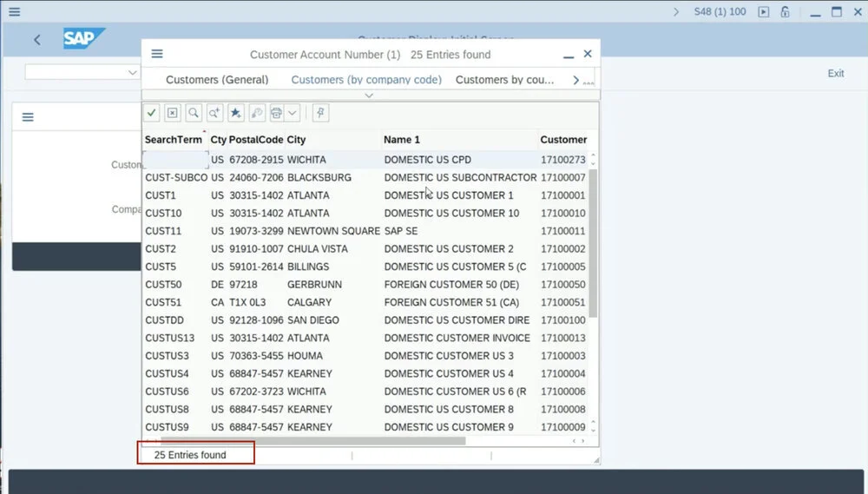868x494 pixels.
Task: Click the Cancel X toolbar icon
Action: pyautogui.click(x=173, y=113)
